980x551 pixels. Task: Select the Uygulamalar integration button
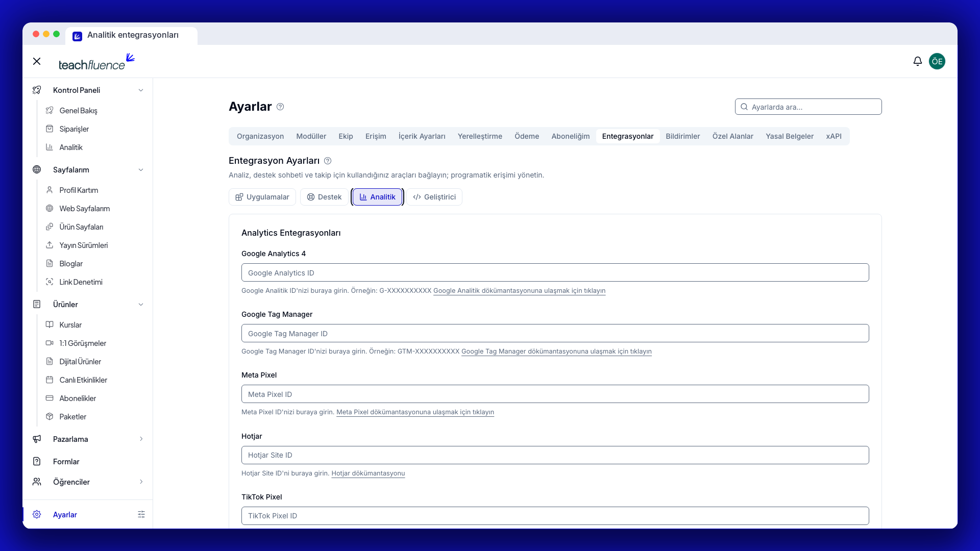click(x=262, y=197)
